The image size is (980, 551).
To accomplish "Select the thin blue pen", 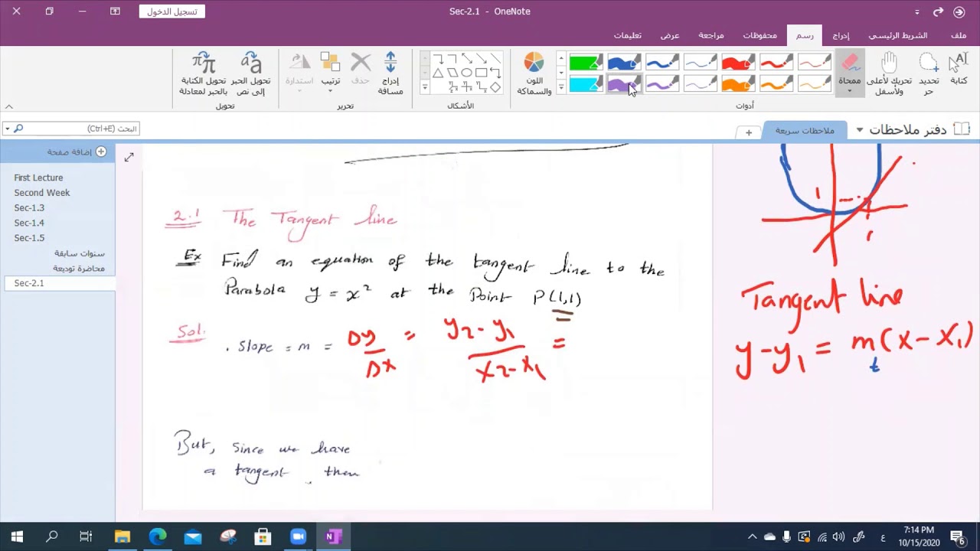I will click(701, 62).
